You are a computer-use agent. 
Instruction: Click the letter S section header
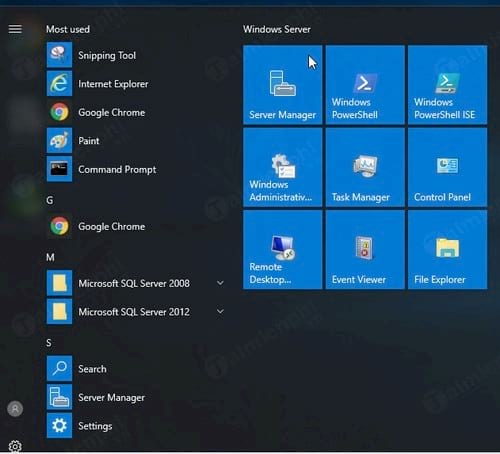coord(49,343)
